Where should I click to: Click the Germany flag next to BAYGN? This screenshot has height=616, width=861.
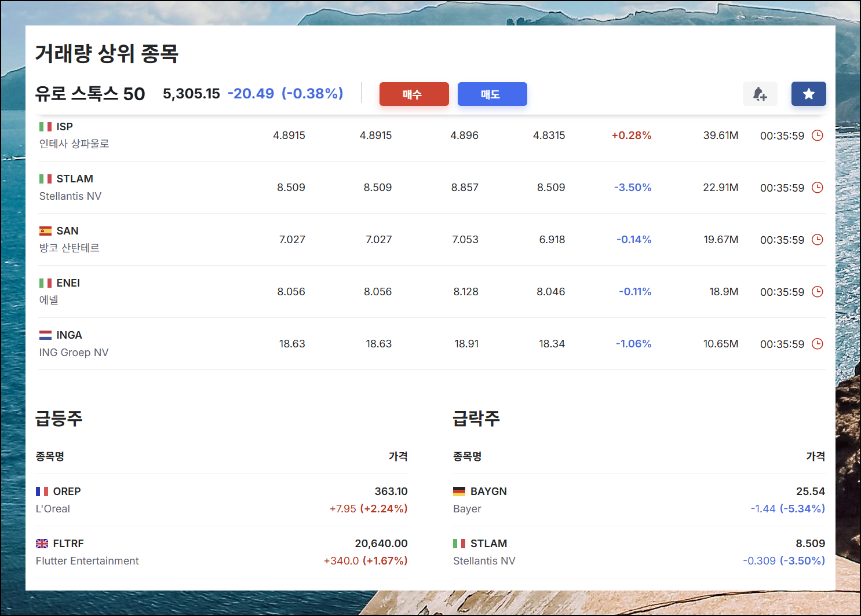(x=459, y=492)
